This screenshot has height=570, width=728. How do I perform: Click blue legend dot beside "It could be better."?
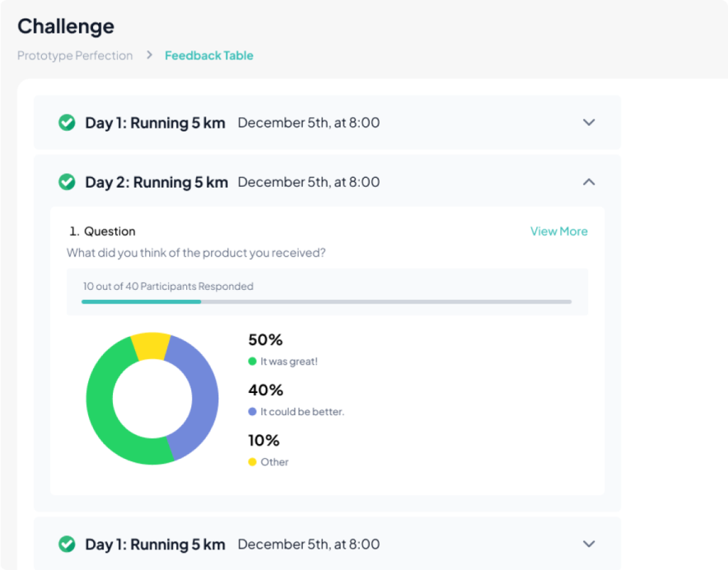(x=252, y=412)
